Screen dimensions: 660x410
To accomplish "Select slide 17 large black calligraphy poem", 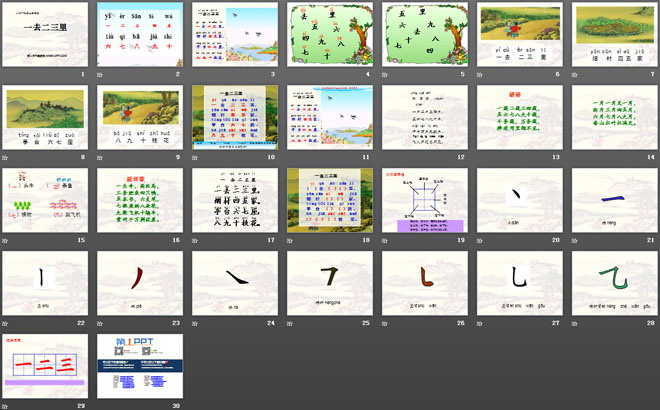I will coord(235,200).
